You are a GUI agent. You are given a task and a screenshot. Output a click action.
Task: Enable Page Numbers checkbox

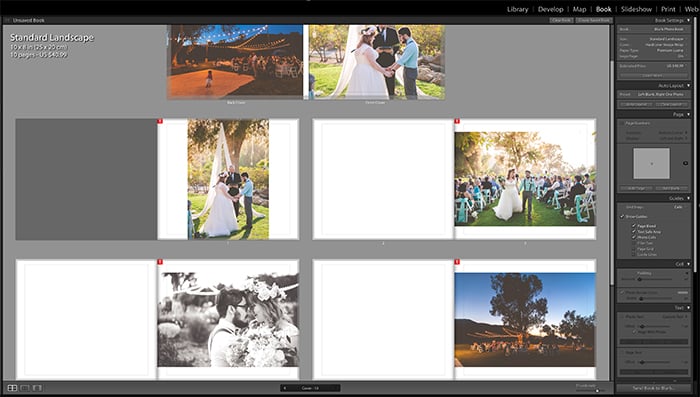click(x=622, y=123)
